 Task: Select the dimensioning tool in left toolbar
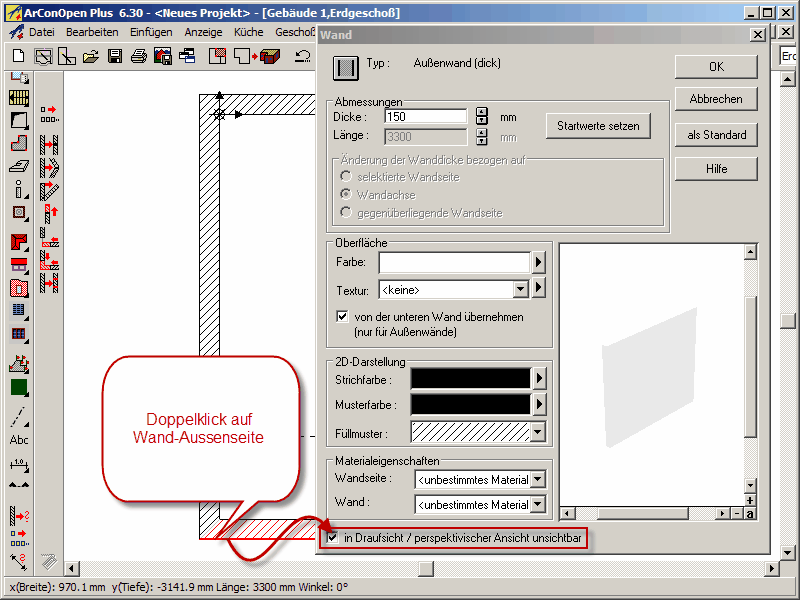pyautogui.click(x=19, y=466)
